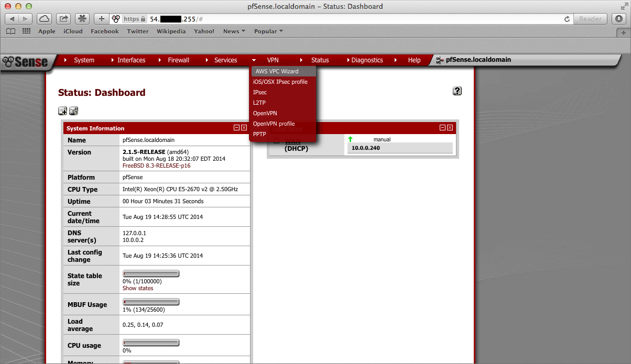Click the pfSense logo
The image size is (631, 364).
tap(25, 61)
